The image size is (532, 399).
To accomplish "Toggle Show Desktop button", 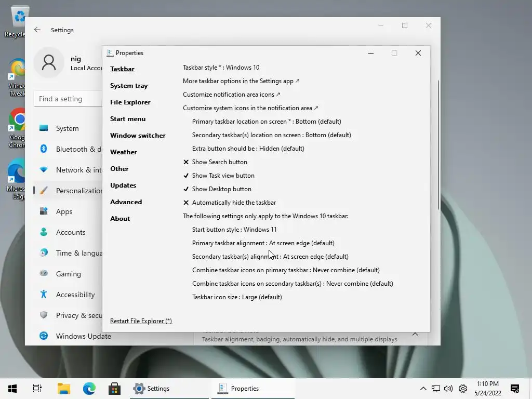I will 217,189.
